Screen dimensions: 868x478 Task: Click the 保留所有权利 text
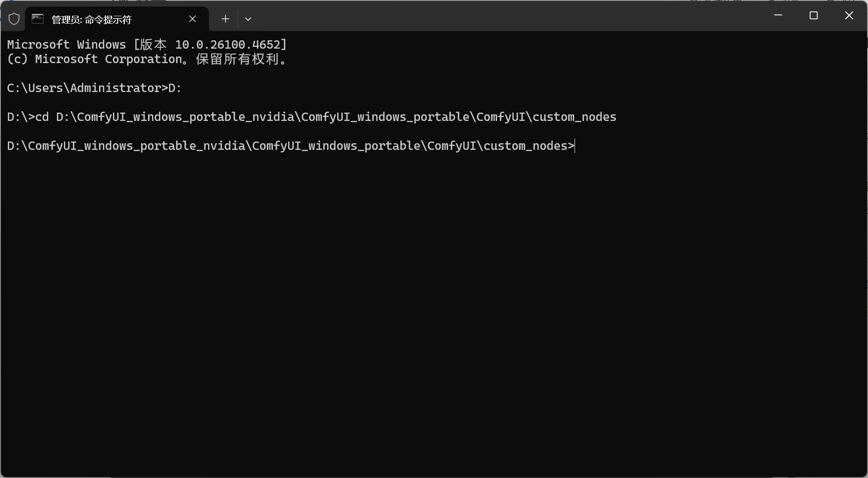(x=237, y=59)
